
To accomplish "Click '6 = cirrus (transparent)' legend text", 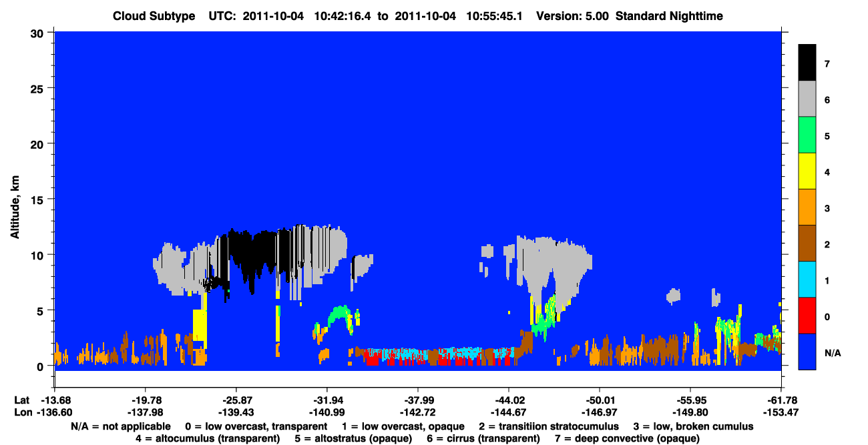I will (484, 438).
